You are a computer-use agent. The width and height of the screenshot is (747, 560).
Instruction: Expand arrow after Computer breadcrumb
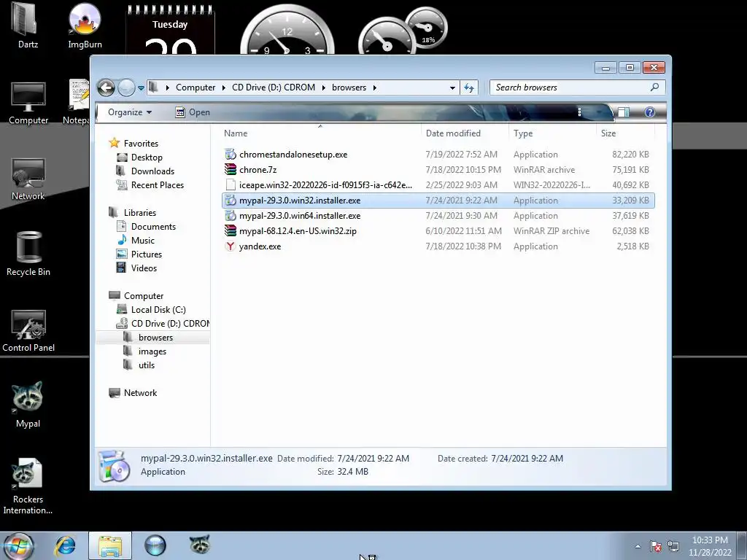pyautogui.click(x=223, y=87)
